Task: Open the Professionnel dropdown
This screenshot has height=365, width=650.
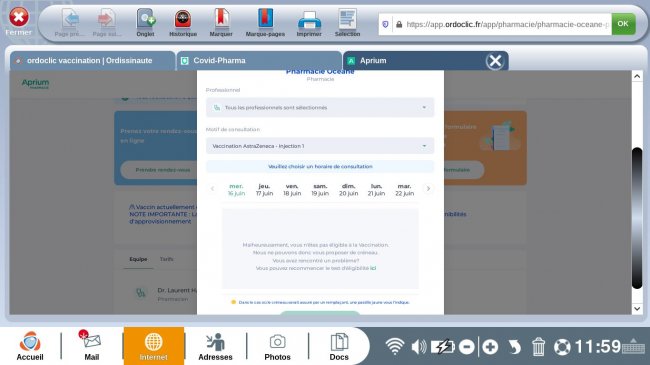Action: (320, 107)
